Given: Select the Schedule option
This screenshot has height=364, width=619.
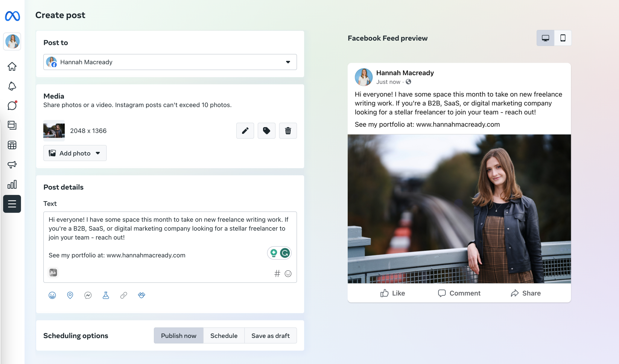Looking at the screenshot, I should pos(224,335).
